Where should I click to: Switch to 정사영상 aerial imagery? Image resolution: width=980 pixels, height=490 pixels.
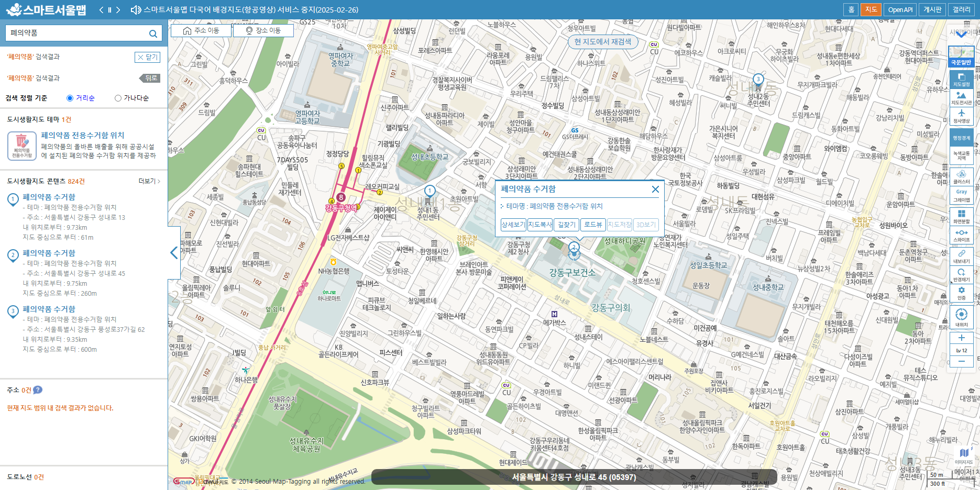pyautogui.click(x=961, y=116)
